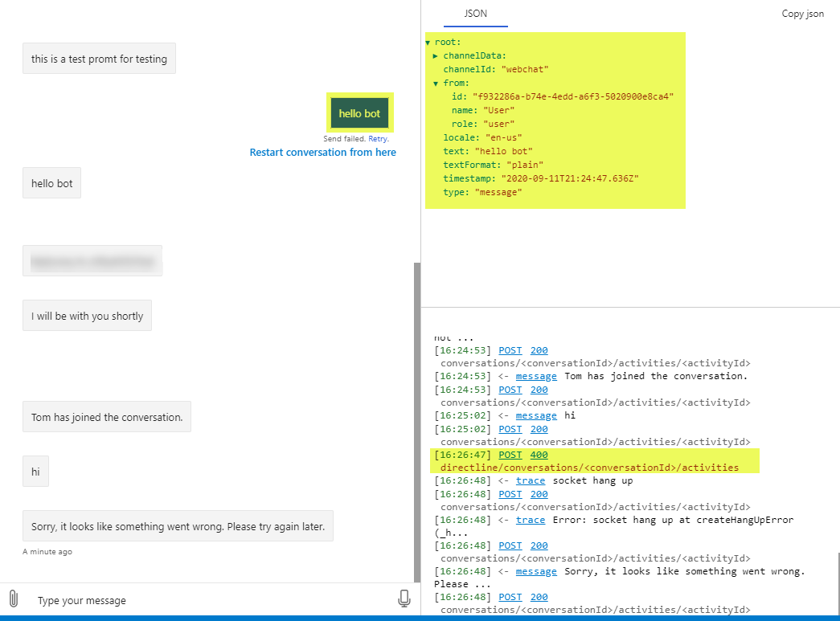The width and height of the screenshot is (840, 621).
Task: Expand the channelData node
Action: pos(436,55)
